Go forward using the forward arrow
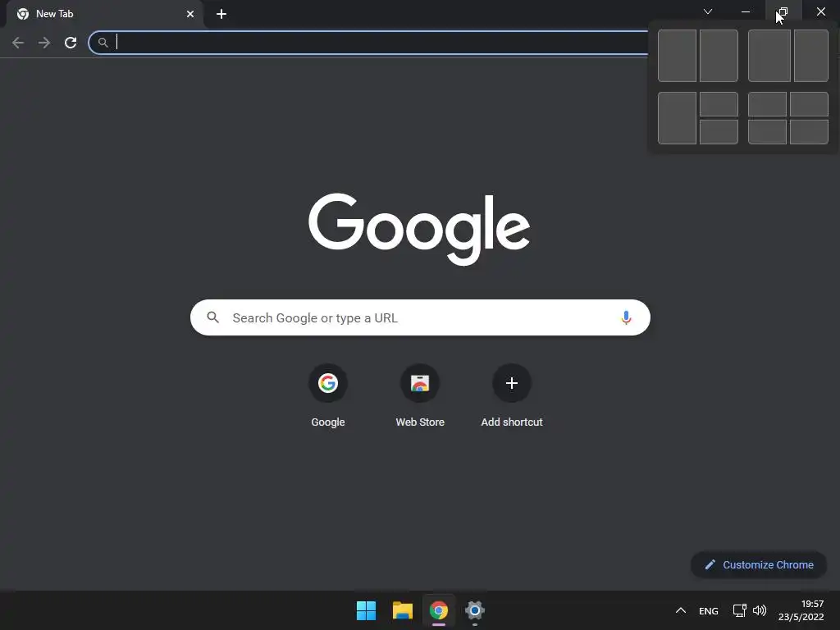 click(x=44, y=43)
